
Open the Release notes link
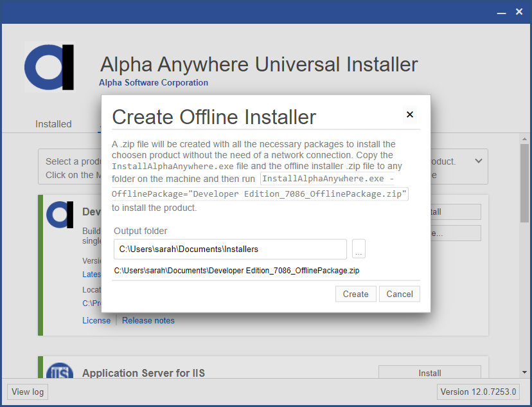click(148, 320)
